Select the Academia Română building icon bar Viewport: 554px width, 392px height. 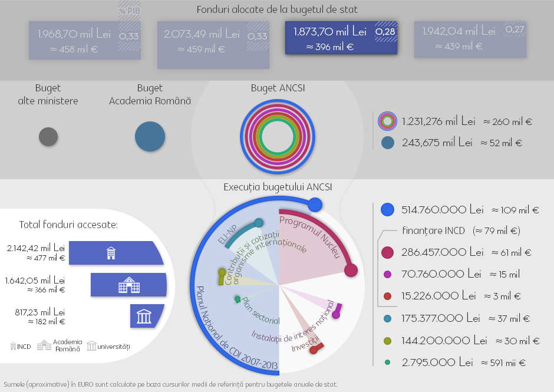click(128, 285)
